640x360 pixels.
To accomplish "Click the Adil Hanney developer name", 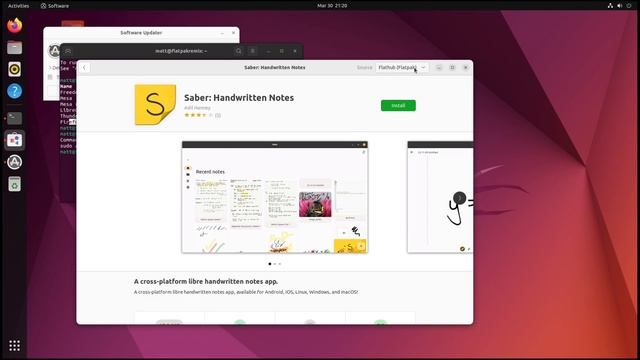I will pos(197,108).
